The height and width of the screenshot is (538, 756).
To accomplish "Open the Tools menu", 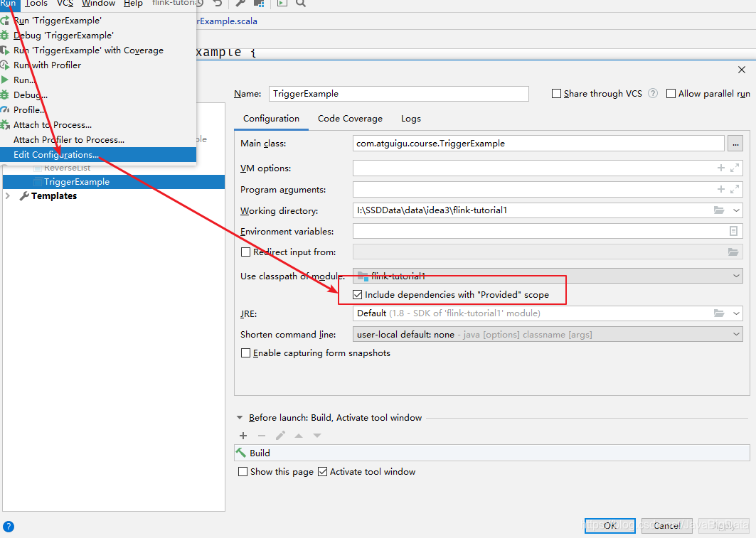I will point(36,4).
